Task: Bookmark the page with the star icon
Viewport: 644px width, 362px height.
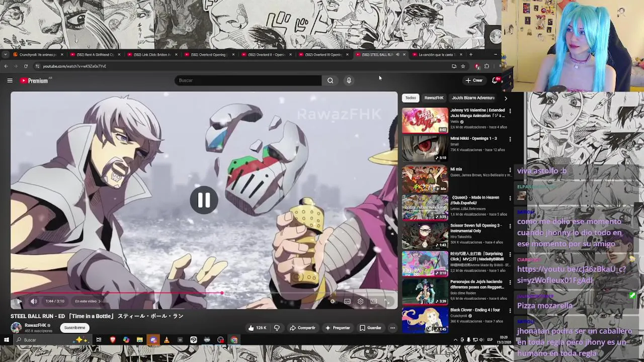Action: coord(463,66)
